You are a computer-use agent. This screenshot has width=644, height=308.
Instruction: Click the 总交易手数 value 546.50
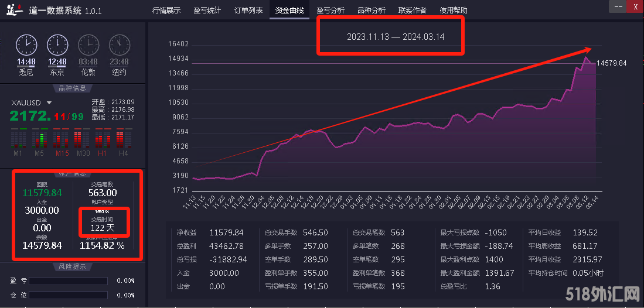315,233
